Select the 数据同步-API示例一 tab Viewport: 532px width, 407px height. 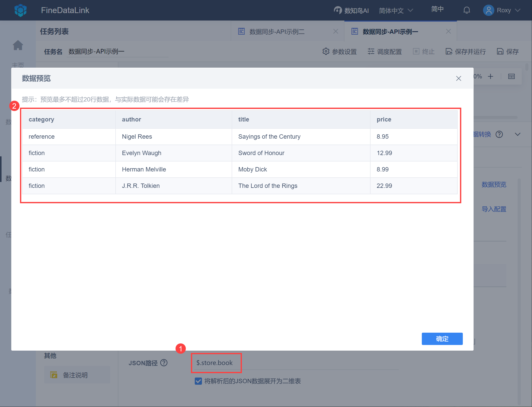click(x=390, y=32)
